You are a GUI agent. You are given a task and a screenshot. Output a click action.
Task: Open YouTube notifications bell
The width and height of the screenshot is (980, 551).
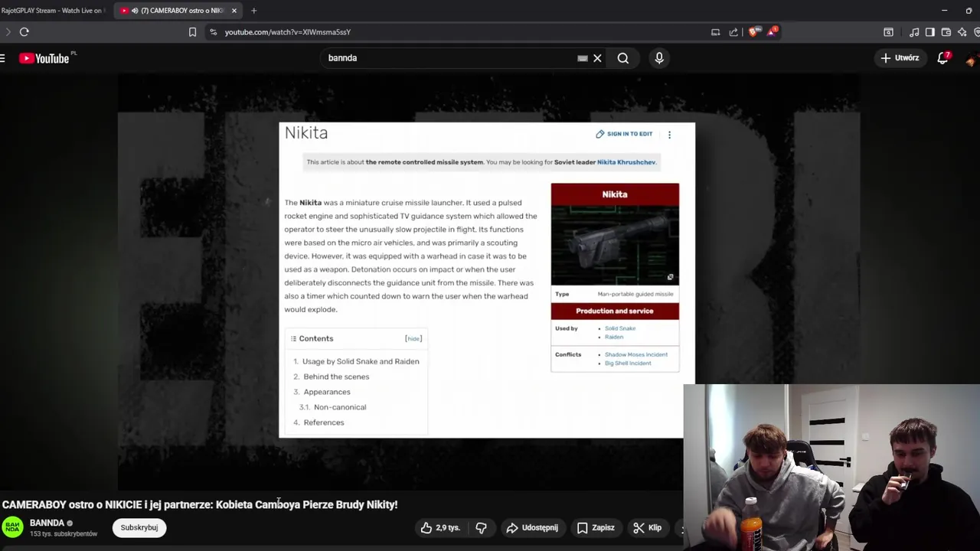coord(943,58)
